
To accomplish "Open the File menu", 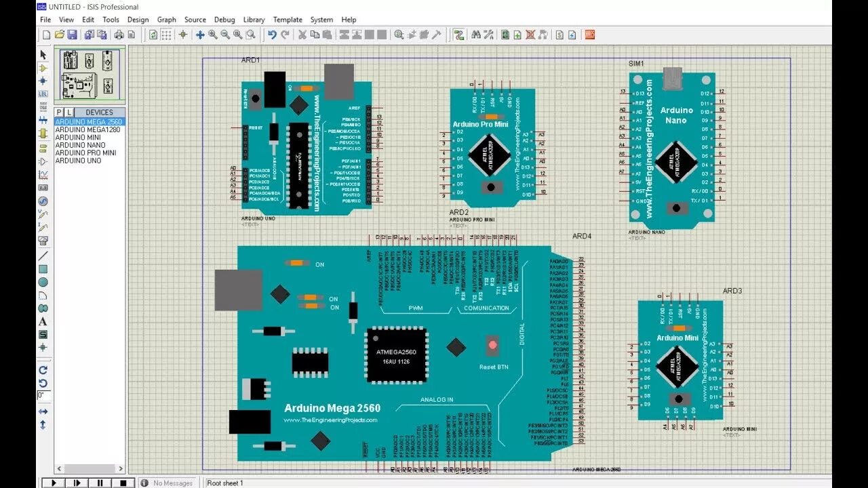I will (x=45, y=20).
